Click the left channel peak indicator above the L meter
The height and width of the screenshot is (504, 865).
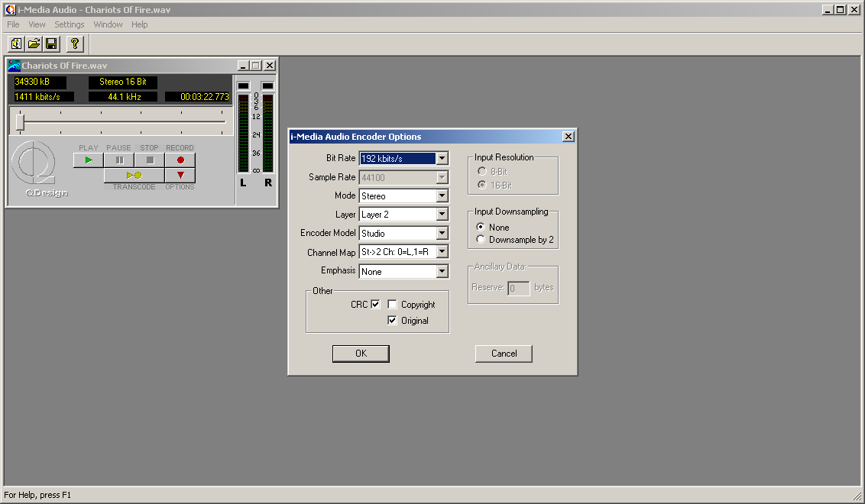243,86
